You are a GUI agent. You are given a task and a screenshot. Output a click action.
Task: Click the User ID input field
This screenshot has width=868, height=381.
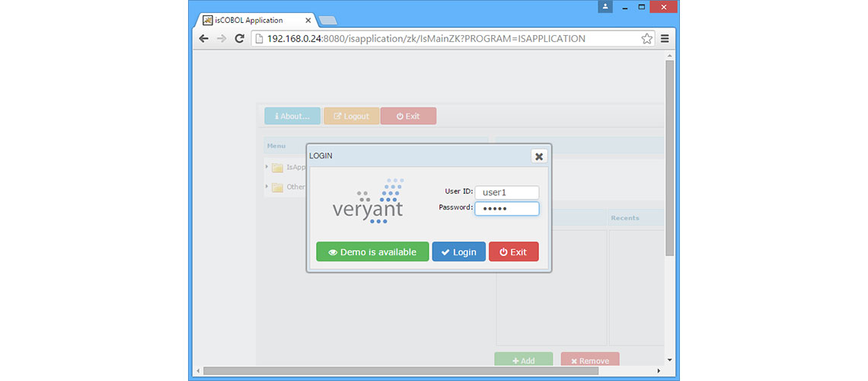(506, 193)
